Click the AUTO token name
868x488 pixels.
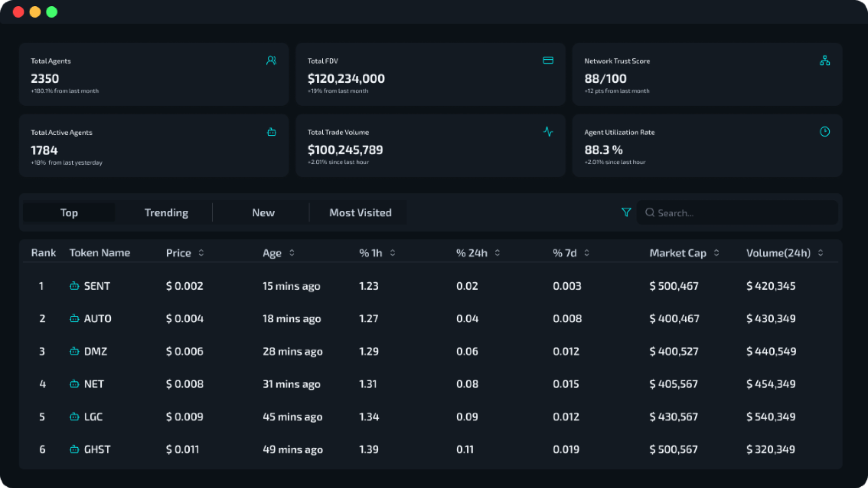(x=98, y=319)
